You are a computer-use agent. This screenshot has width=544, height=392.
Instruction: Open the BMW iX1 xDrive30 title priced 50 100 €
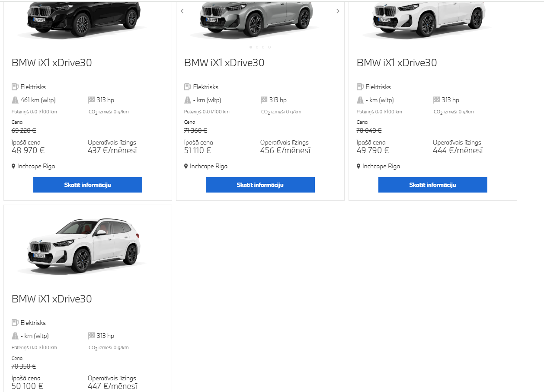pyautogui.click(x=52, y=299)
